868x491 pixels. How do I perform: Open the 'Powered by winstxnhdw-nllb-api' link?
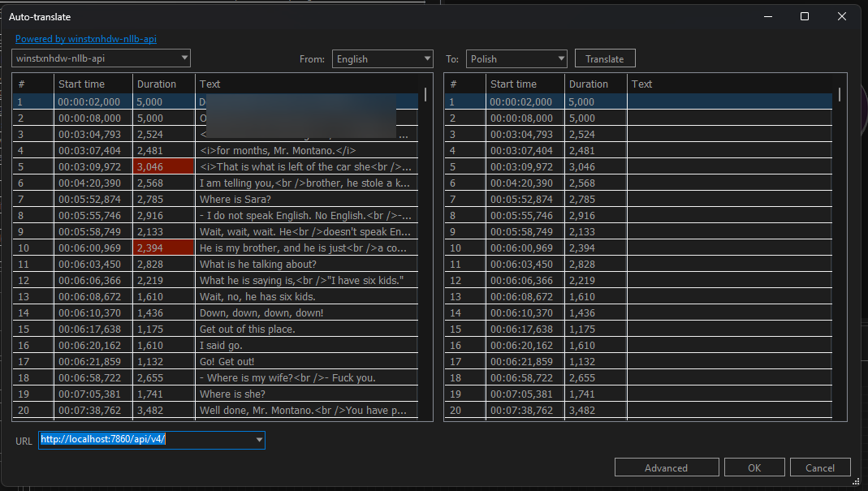coord(85,38)
